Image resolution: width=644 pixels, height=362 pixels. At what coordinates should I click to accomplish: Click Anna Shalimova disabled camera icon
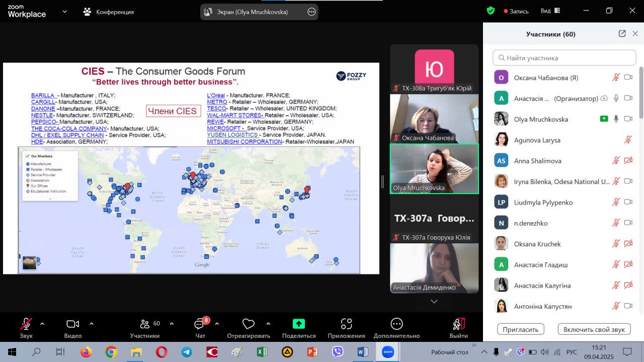[628, 160]
